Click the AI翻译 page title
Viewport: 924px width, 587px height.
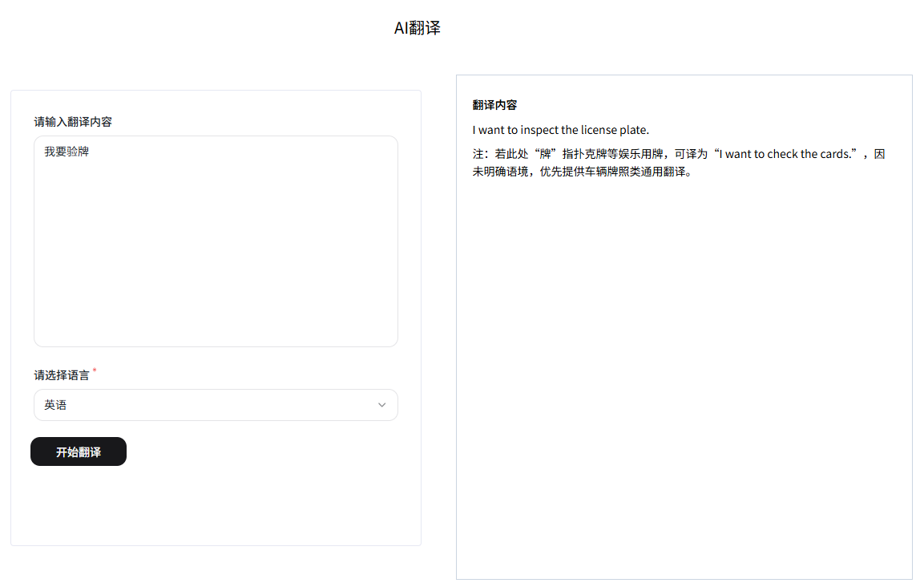[x=417, y=27]
